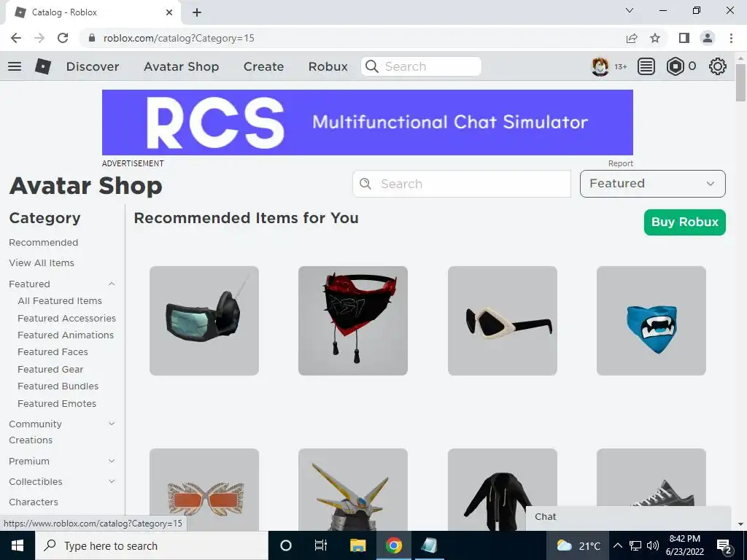Screen dimensions: 747x560
Task: Focus the top navigation search field
Action: tap(421, 66)
